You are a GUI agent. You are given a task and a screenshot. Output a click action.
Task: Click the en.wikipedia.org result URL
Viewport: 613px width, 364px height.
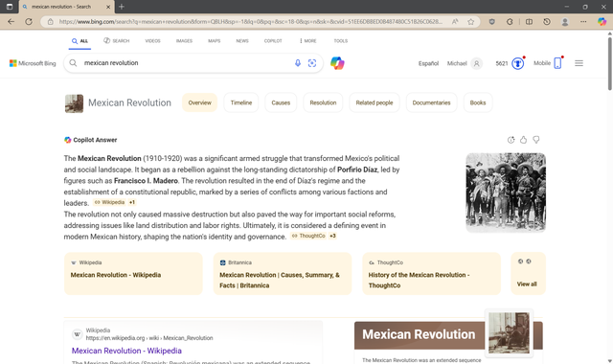point(149,338)
